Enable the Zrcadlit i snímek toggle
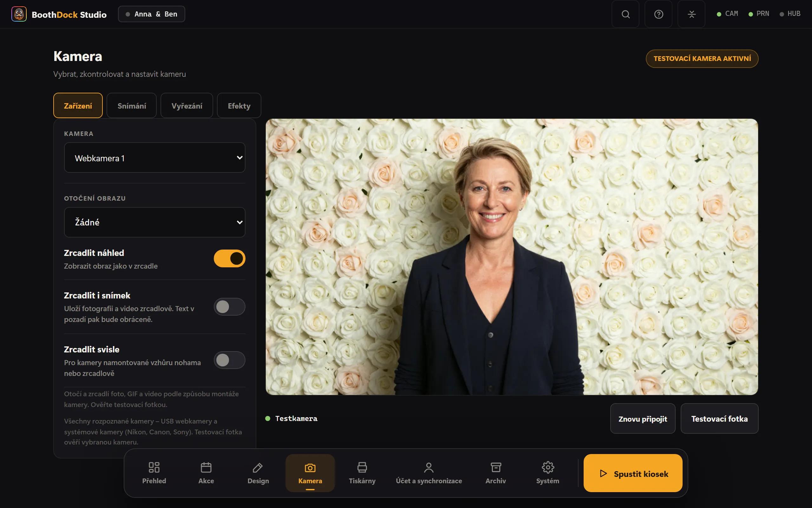This screenshot has height=508, width=812. [x=230, y=306]
